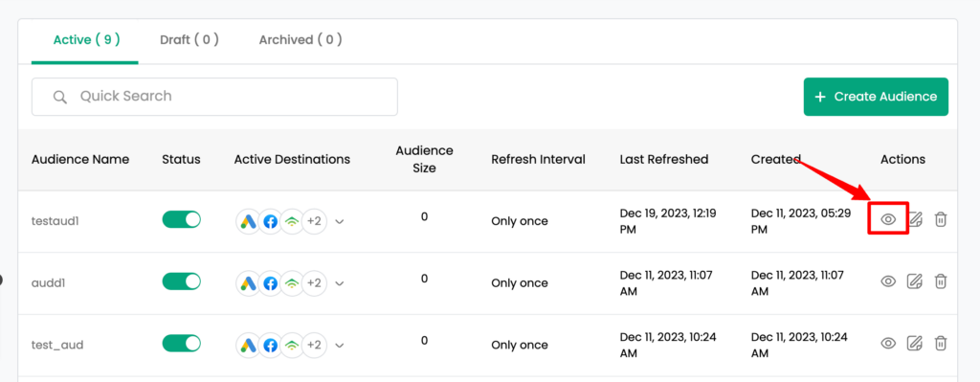Delete the test_aud audience

(x=941, y=344)
